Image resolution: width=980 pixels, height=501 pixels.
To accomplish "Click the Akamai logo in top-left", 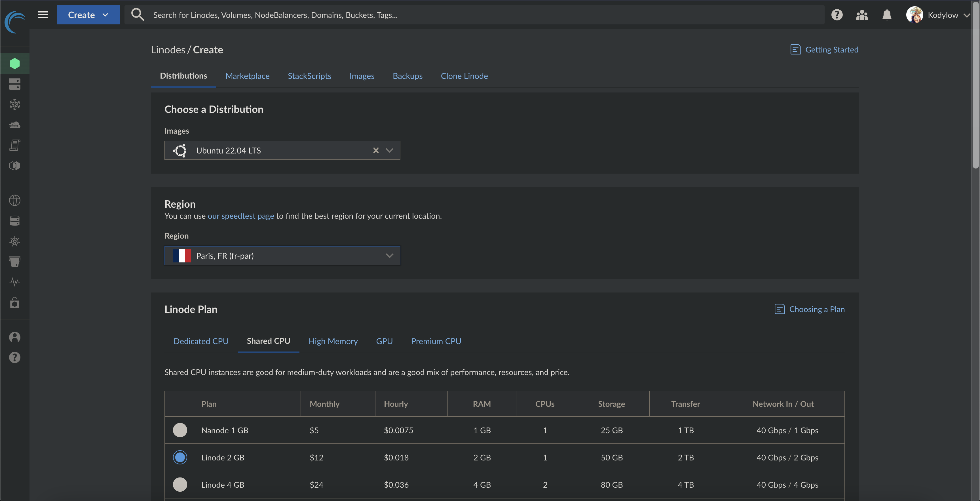I will pyautogui.click(x=14, y=22).
